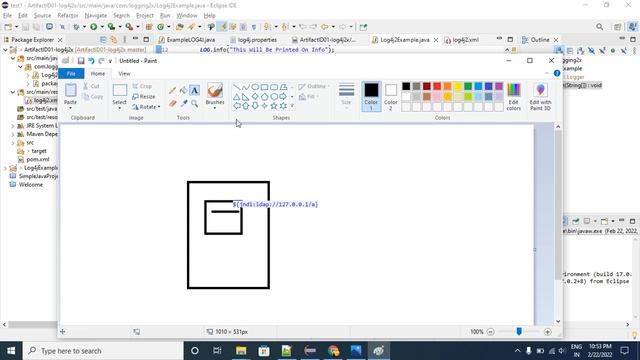This screenshot has height=360, width=640.
Task: Pick the green color swatch
Action: [468, 86]
